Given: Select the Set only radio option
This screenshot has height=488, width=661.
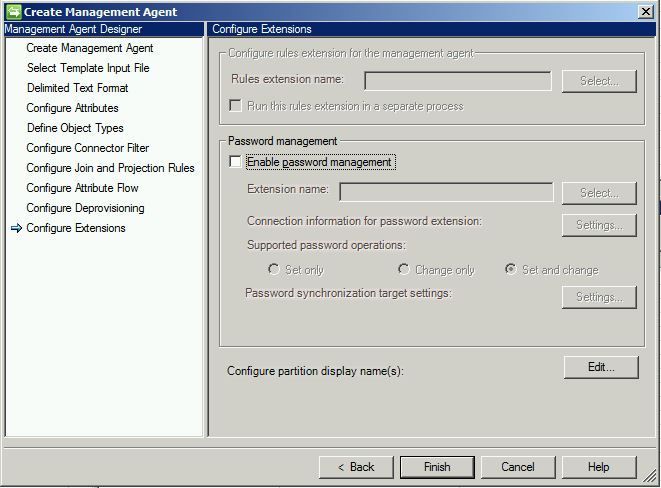Looking at the screenshot, I should click(273, 269).
